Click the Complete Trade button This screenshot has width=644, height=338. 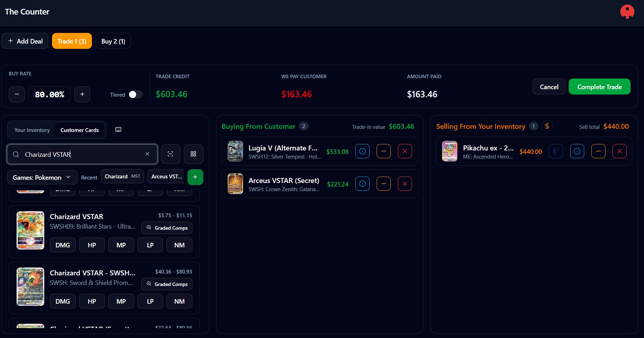pos(599,87)
